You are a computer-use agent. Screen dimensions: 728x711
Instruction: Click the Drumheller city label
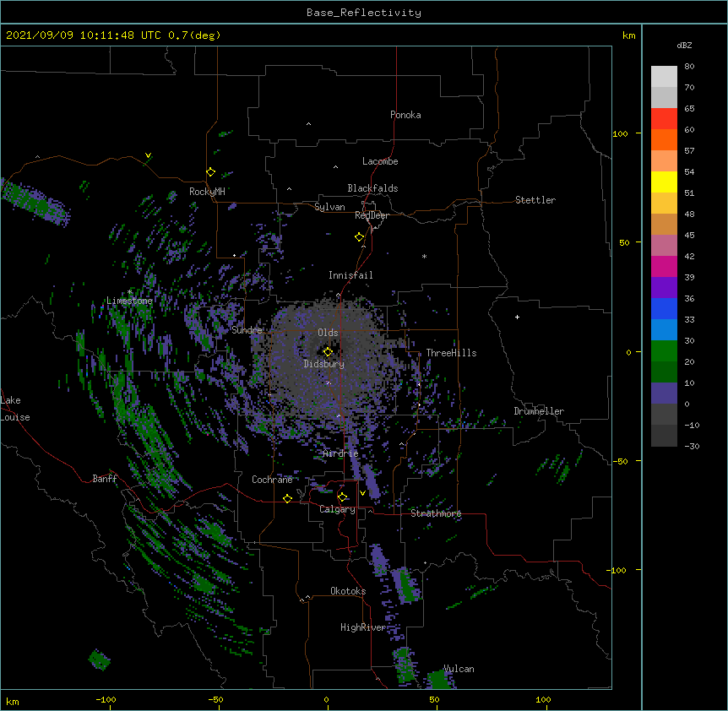click(539, 411)
